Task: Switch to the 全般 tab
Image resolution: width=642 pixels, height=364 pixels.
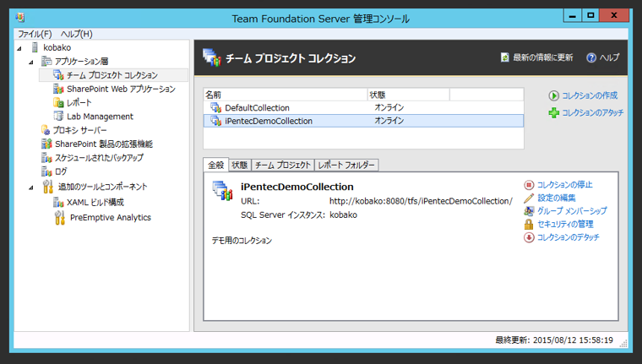Action: tap(215, 165)
